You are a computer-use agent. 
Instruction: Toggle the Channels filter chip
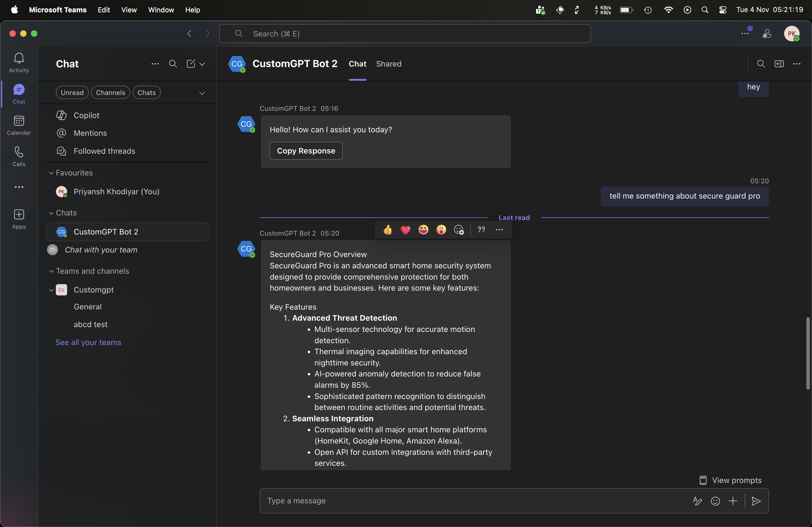point(110,93)
